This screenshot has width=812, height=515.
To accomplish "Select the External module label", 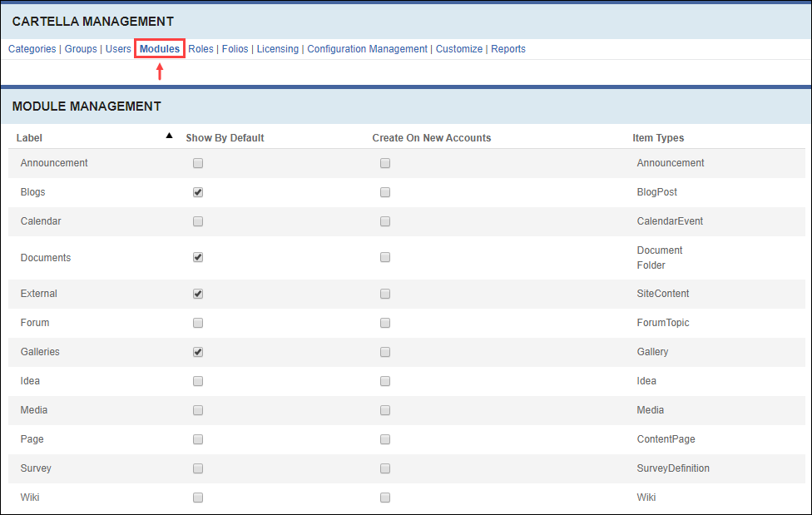I will [x=39, y=293].
